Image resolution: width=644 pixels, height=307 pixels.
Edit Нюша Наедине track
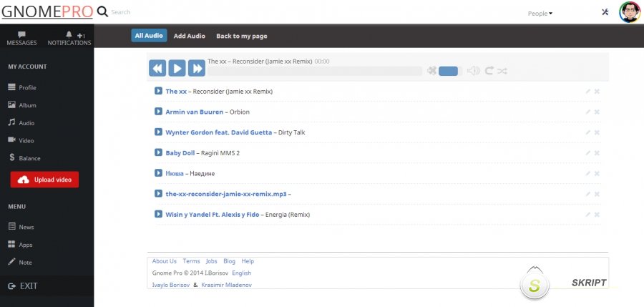point(587,173)
